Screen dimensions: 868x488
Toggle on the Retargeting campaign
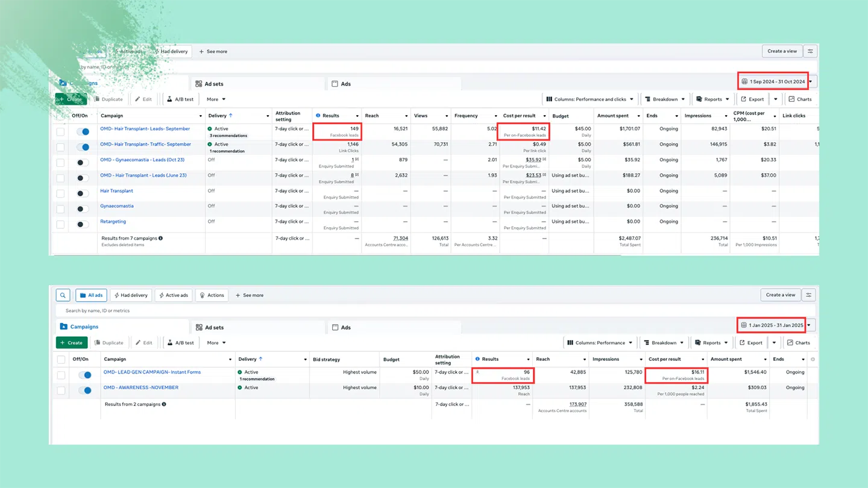pyautogui.click(x=83, y=224)
